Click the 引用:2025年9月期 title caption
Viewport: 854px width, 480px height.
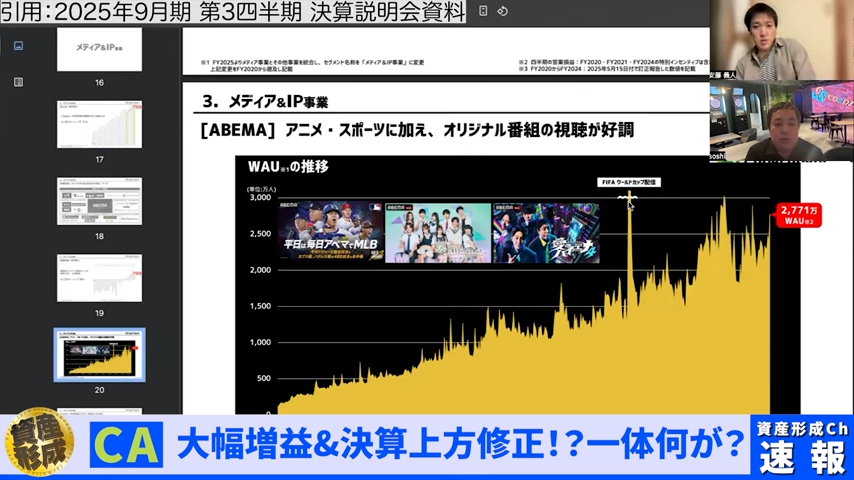[x=233, y=11]
